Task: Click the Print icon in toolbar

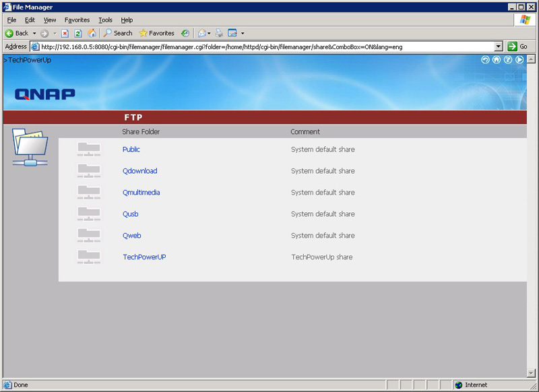Action: click(219, 33)
